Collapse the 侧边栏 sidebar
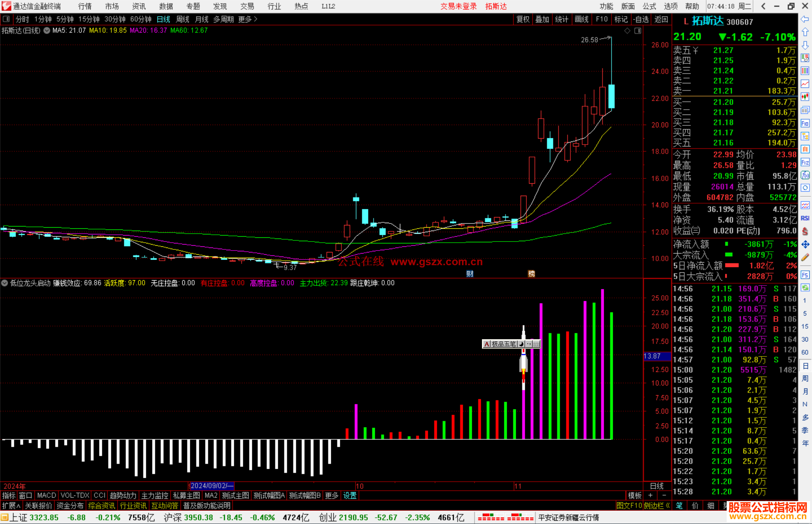Viewport: 812px width, 524px height. (x=656, y=506)
